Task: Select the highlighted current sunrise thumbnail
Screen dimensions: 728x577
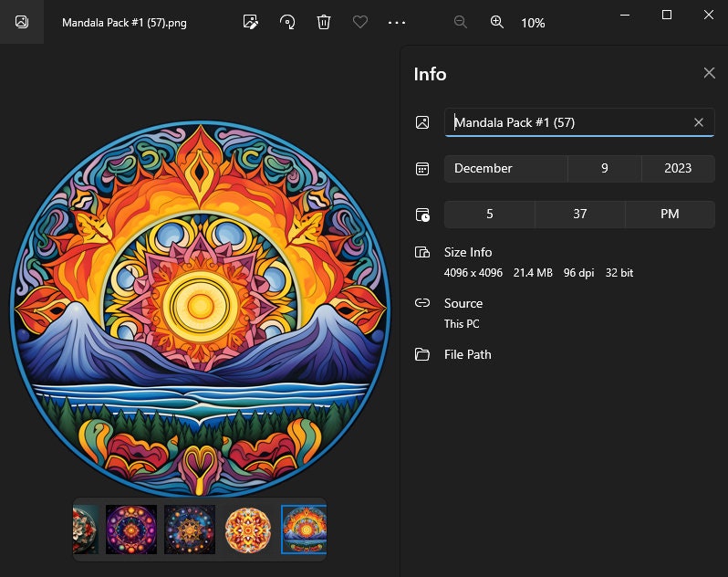Action: (x=304, y=530)
